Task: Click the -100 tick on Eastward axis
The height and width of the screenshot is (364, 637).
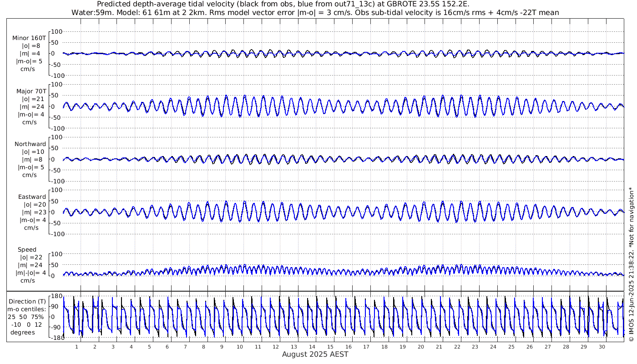Action: tap(55, 234)
